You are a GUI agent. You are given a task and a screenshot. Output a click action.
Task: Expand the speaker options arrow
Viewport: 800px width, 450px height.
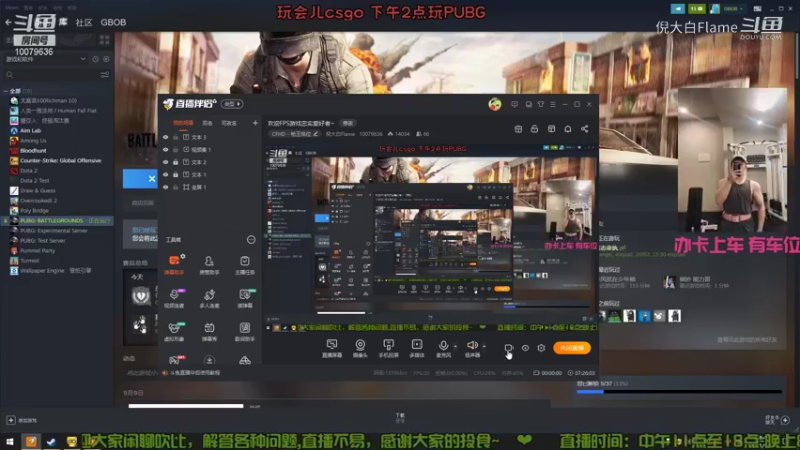(x=484, y=346)
